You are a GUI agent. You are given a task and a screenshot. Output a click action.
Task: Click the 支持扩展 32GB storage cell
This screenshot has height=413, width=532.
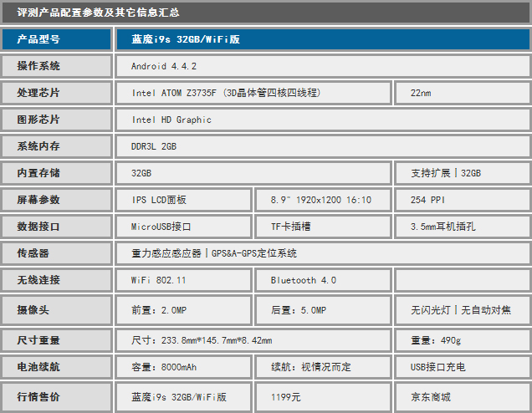tap(463, 173)
